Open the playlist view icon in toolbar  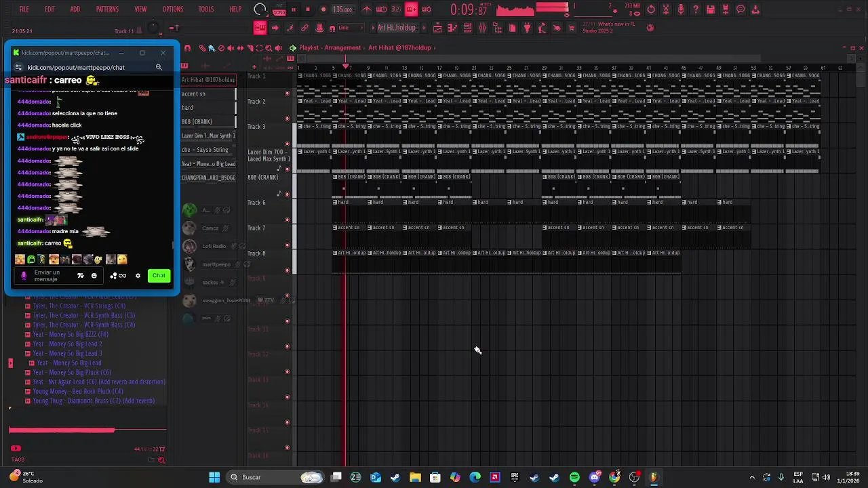(437, 28)
